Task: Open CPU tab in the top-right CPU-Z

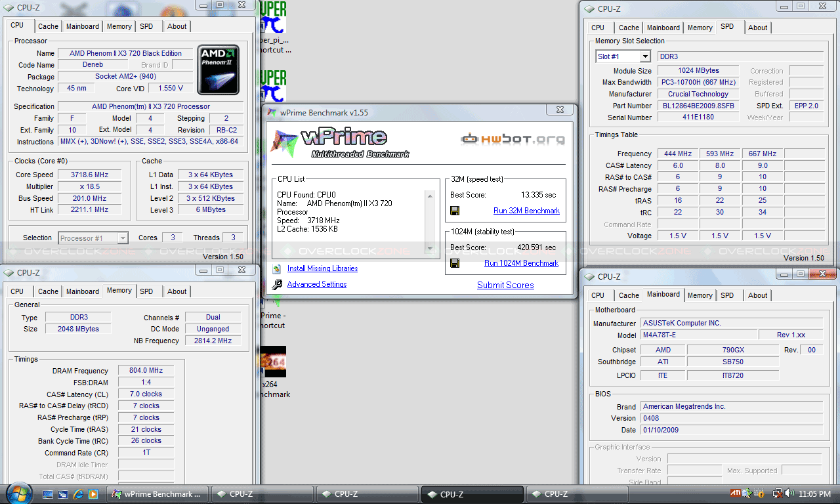Action: pos(598,28)
